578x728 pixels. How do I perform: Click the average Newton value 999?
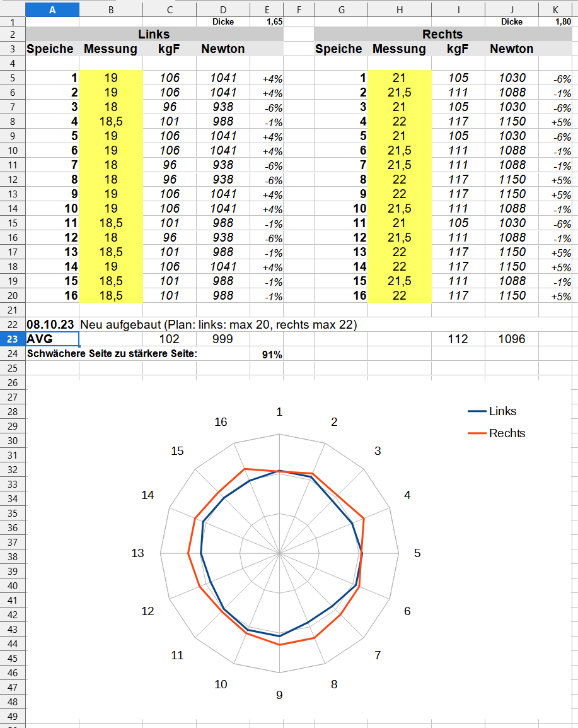[223, 339]
